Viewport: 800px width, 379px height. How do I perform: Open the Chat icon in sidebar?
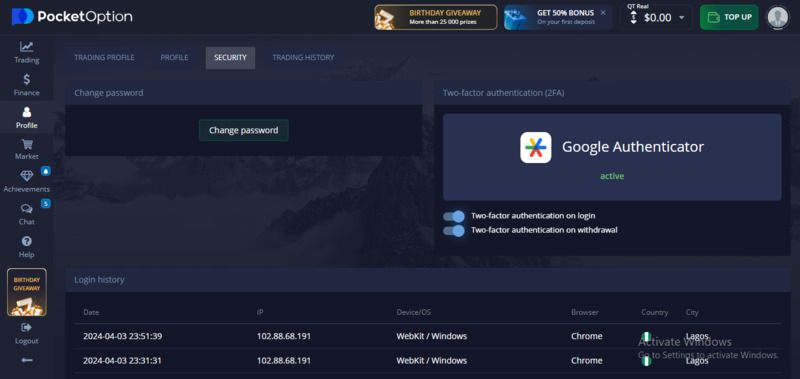coord(27,209)
